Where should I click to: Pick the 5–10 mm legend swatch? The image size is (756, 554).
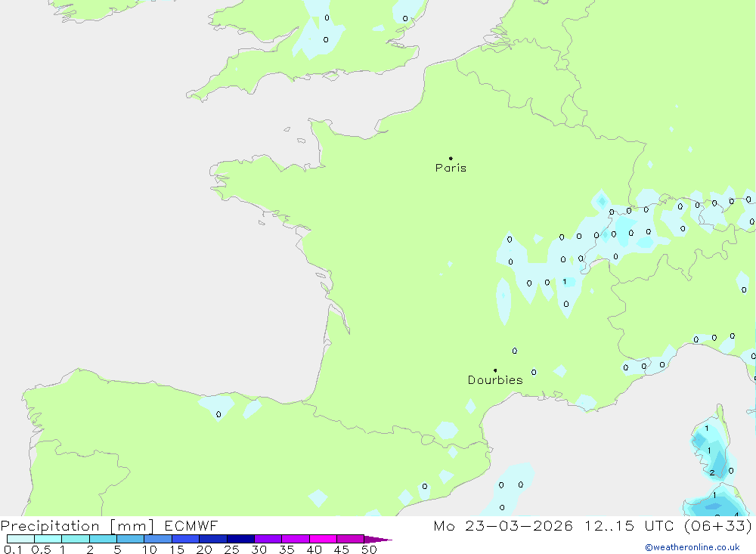coord(130,540)
